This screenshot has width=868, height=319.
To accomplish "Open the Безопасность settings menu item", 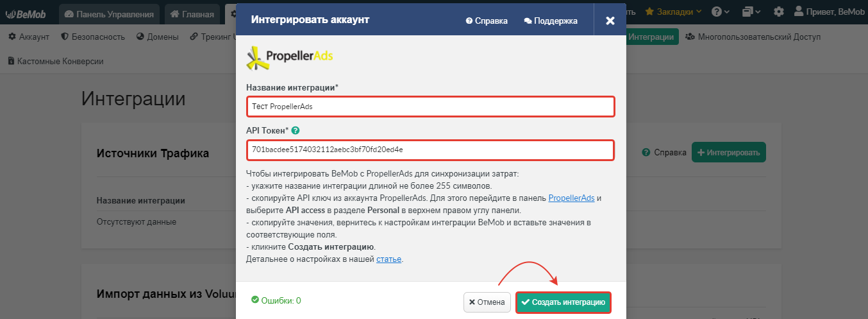I will coord(93,37).
